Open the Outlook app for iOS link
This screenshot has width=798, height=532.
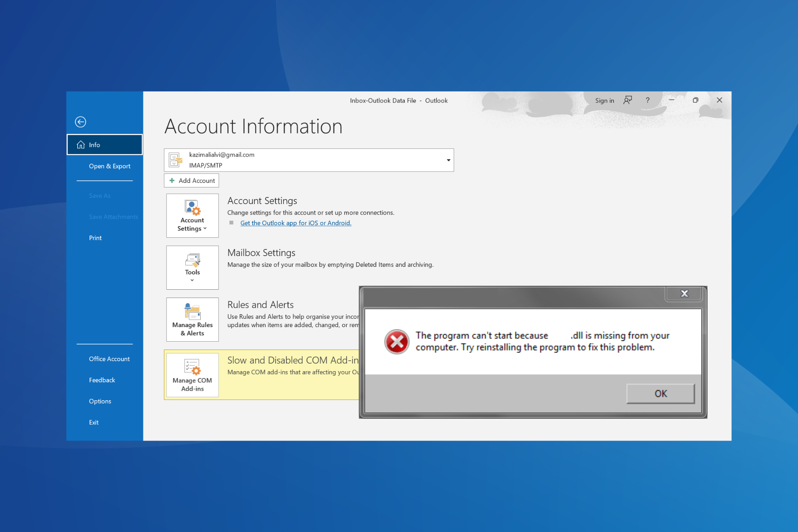296,223
